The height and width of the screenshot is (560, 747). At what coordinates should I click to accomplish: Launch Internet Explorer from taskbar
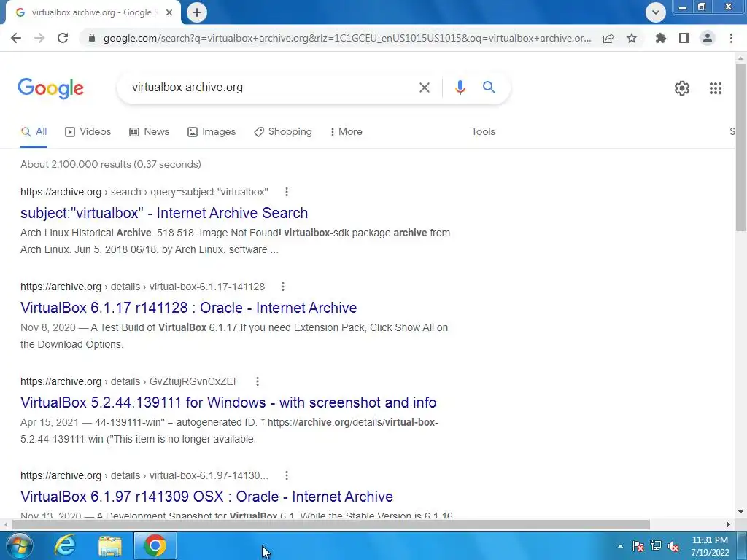[64, 545]
